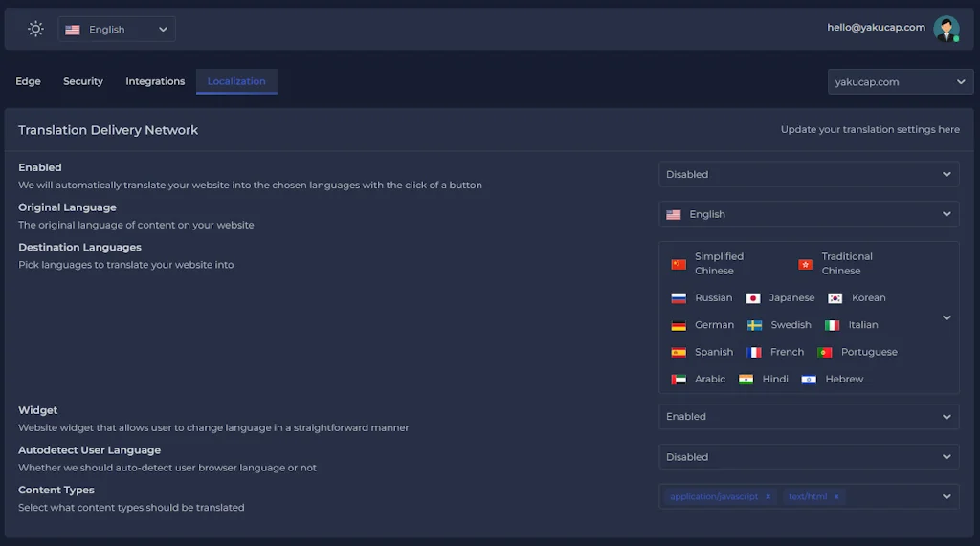This screenshot has height=546, width=980.
Task: Click the Japanese language label
Action: click(791, 298)
